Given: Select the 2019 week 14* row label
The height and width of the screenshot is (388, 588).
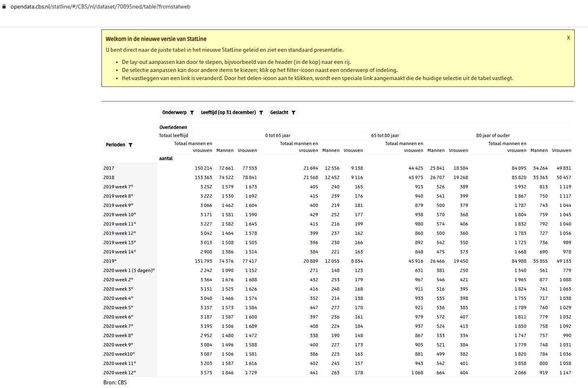Looking at the screenshot, I should click(x=120, y=252).
